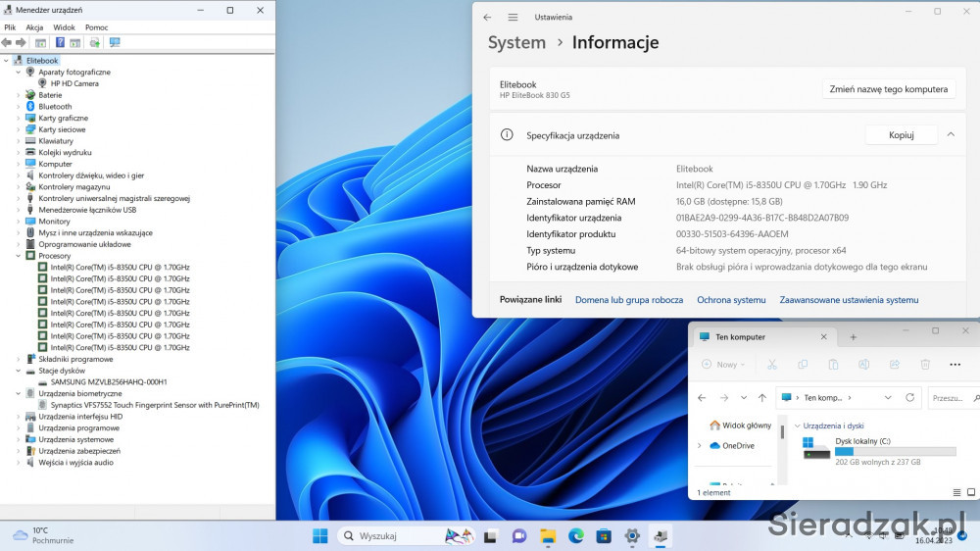Open the address bar history dropdown in File Explorer
The height and width of the screenshot is (551, 980).
click(x=888, y=398)
